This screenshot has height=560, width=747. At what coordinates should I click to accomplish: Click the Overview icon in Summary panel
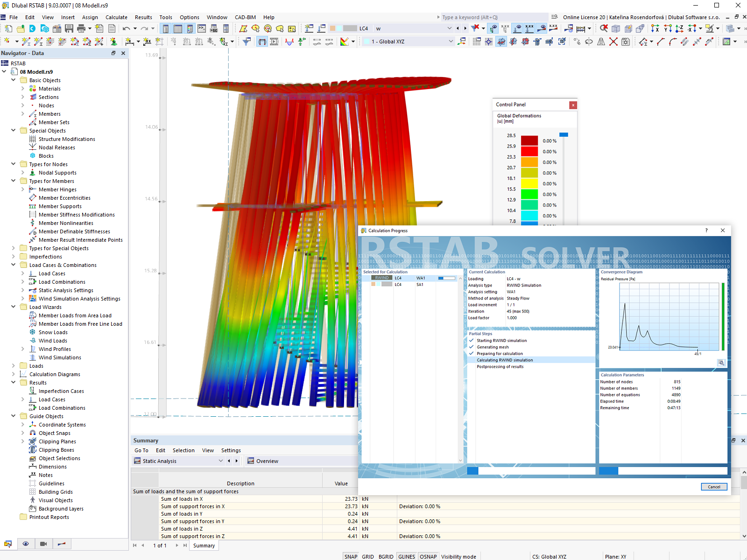point(251,461)
